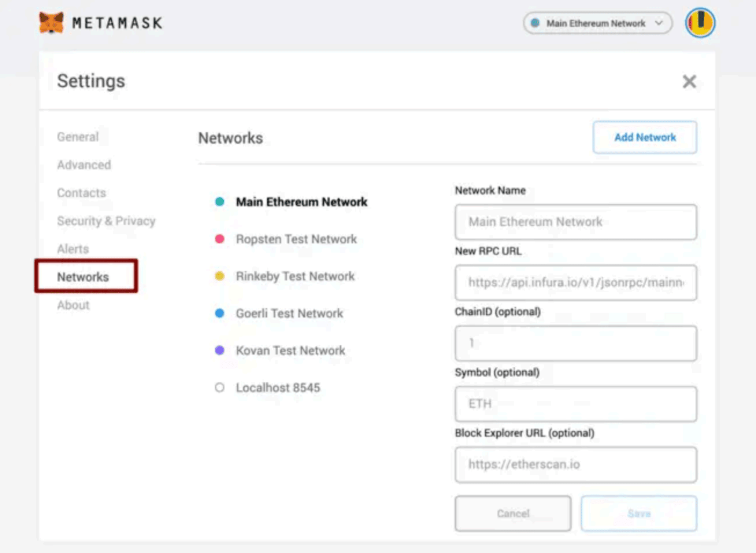The width and height of the screenshot is (756, 553).
Task: Open the account avatar menu
Action: (700, 23)
